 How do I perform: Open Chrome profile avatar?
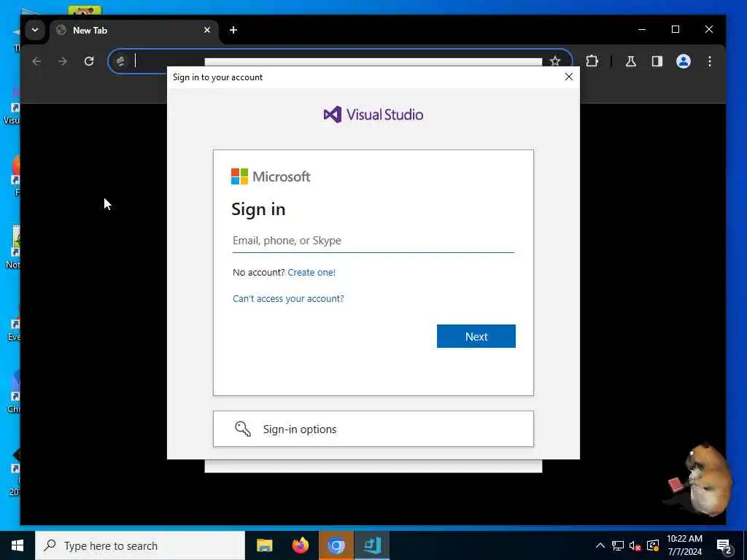pyautogui.click(x=683, y=61)
